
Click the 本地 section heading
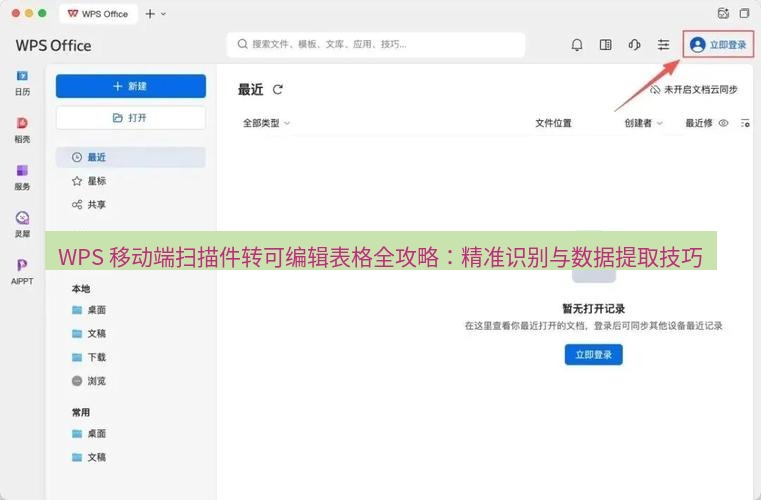click(81, 289)
